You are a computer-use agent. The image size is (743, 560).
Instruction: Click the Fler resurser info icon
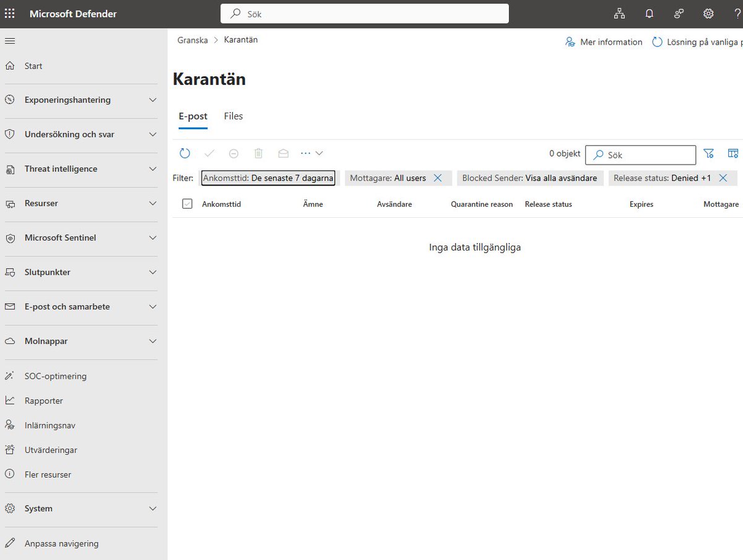[x=10, y=475]
